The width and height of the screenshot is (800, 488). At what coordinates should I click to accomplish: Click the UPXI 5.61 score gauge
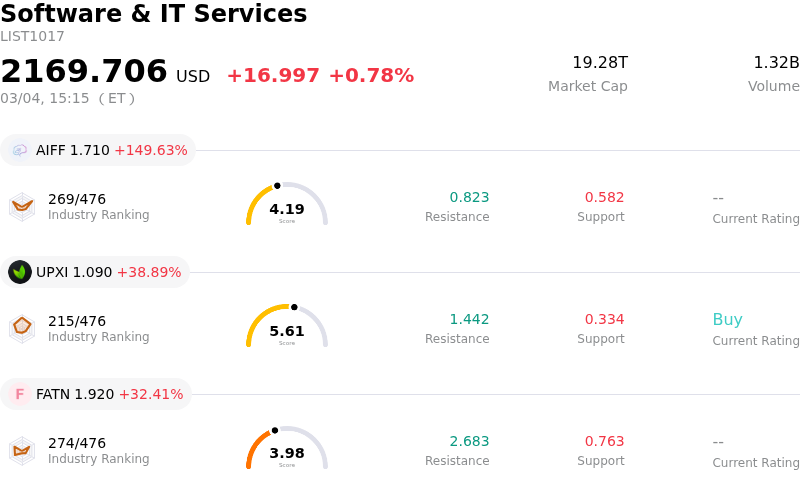(x=287, y=328)
